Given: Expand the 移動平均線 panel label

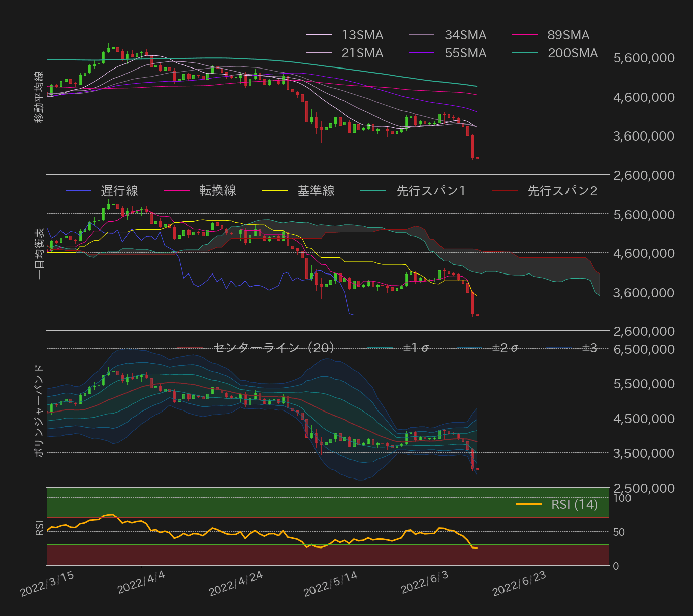Looking at the screenshot, I should click(x=40, y=96).
